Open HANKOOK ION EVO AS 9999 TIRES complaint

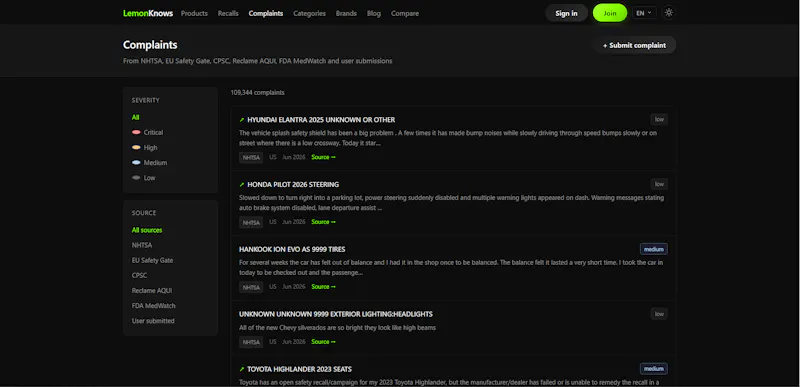pyautogui.click(x=292, y=249)
